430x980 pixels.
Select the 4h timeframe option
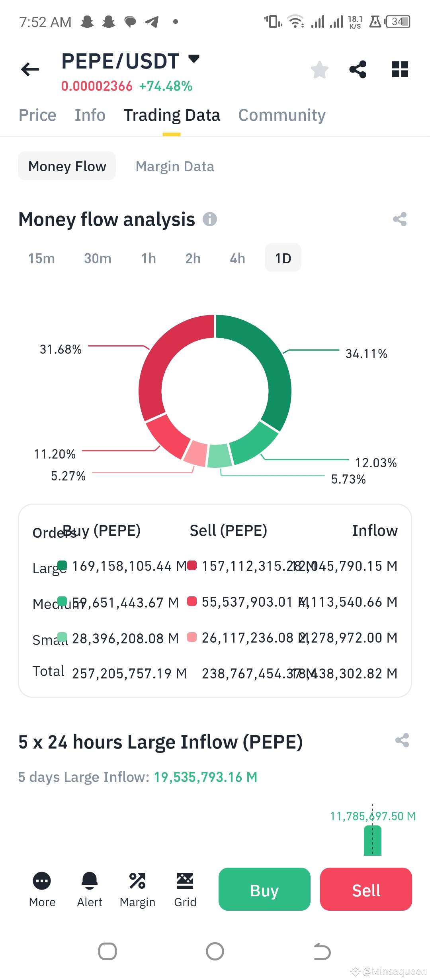[x=237, y=258]
